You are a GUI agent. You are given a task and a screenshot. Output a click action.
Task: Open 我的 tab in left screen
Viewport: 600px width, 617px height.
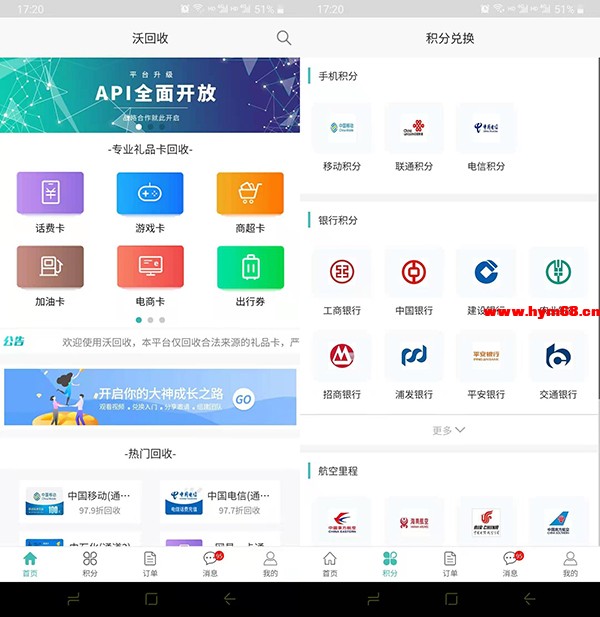[270, 564]
